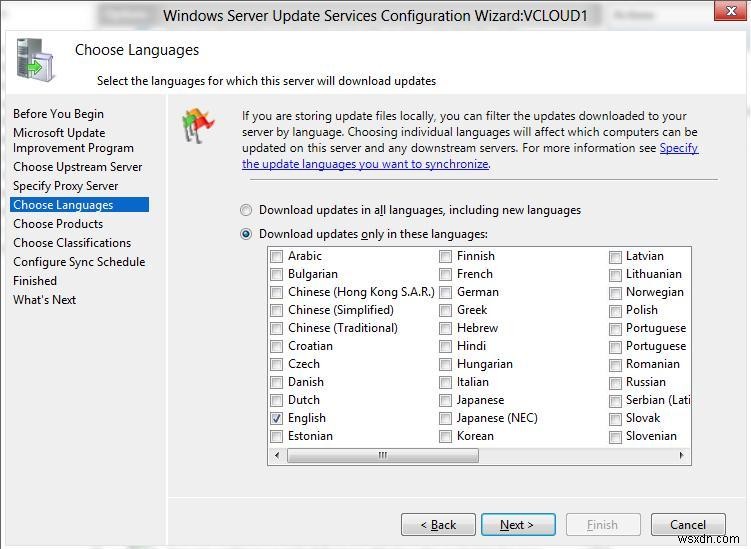Go to Choose Upstream Server step
Screen dimensions: 751x549
pos(78,167)
